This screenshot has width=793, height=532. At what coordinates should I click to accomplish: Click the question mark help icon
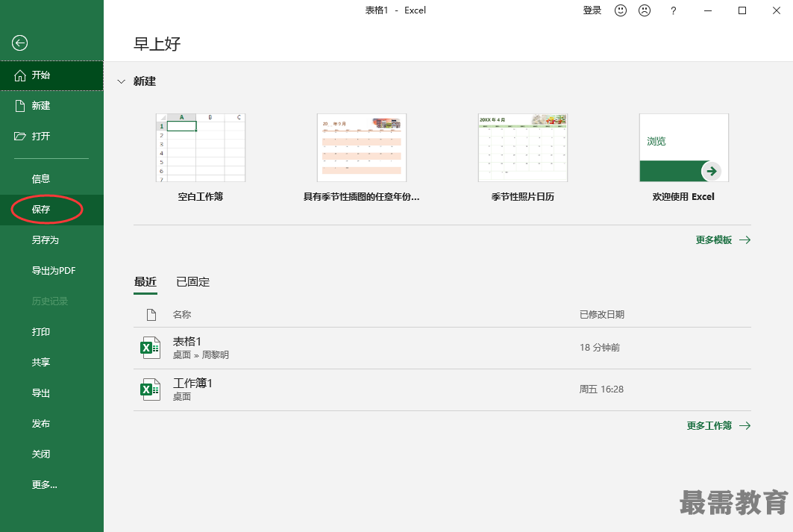coord(673,10)
